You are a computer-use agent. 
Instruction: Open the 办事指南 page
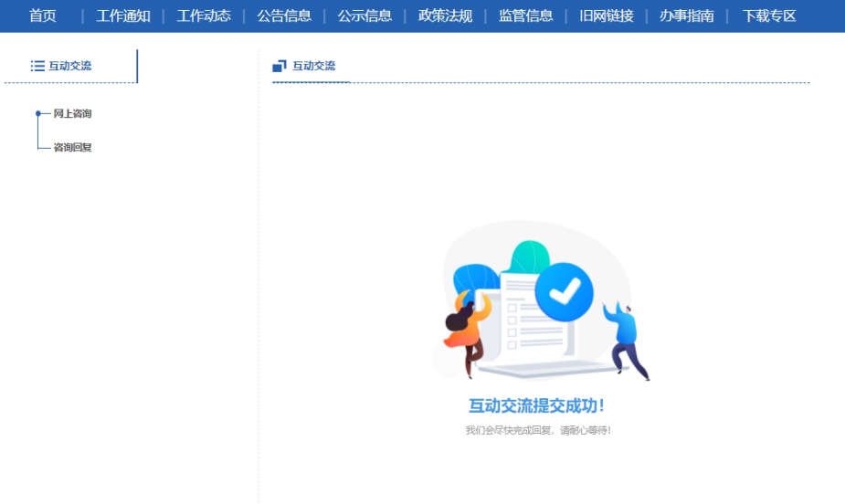[x=686, y=16]
